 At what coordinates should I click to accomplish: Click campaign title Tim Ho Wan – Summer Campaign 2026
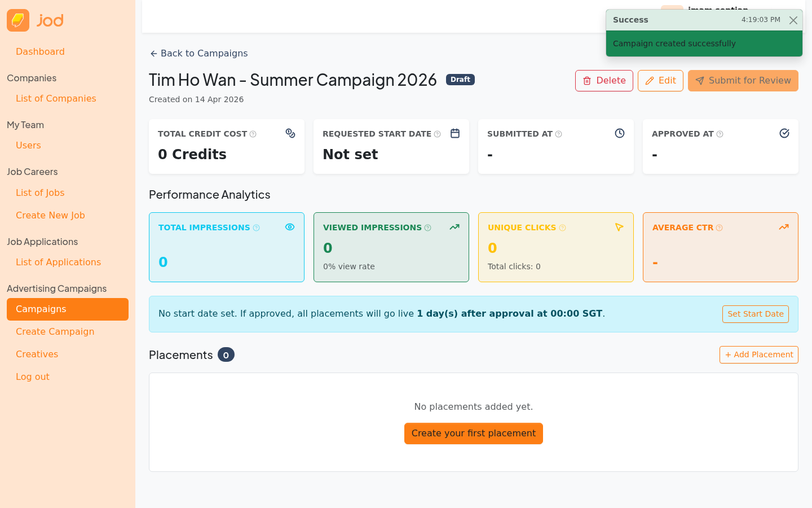click(293, 80)
